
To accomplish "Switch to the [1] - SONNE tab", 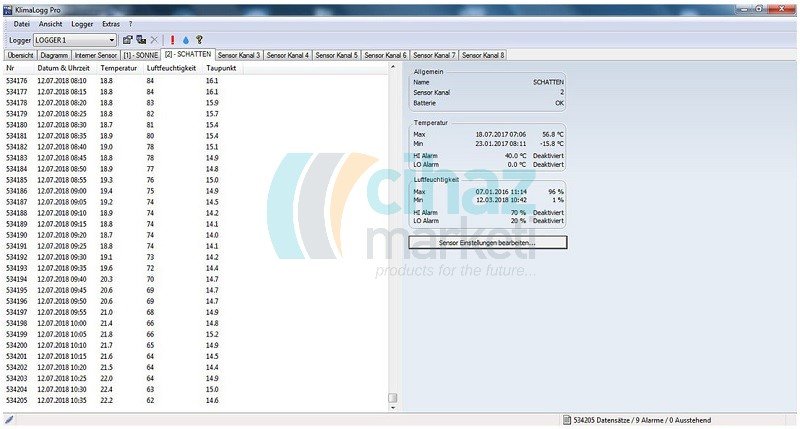I will click(x=140, y=55).
